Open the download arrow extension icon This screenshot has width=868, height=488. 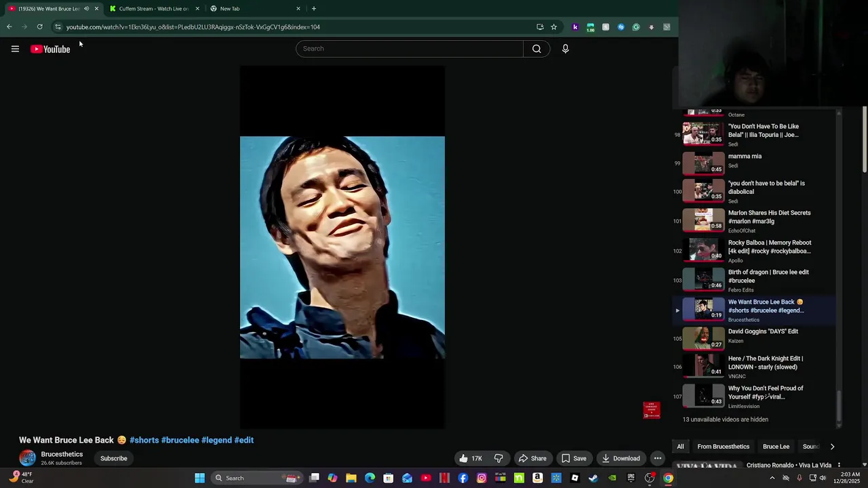point(651,27)
